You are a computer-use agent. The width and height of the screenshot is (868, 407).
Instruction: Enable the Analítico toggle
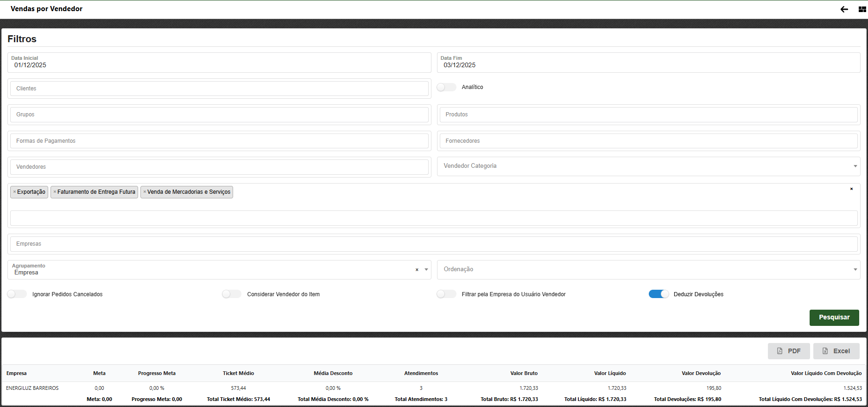(x=446, y=87)
